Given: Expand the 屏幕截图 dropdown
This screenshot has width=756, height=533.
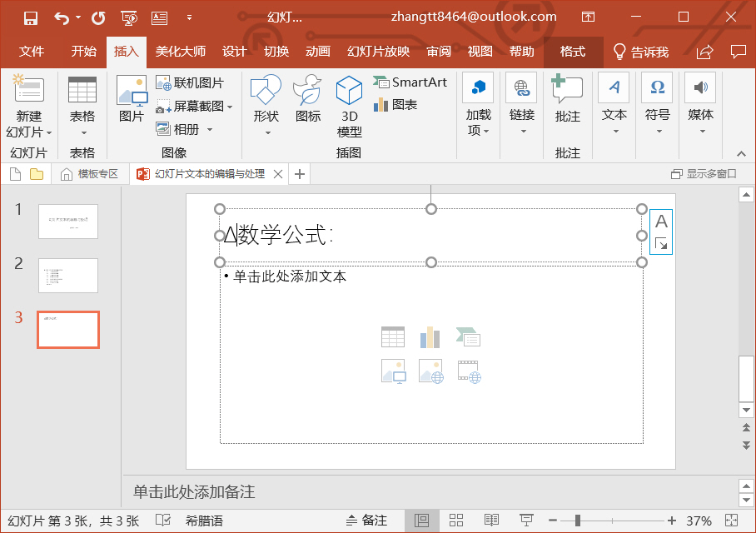Looking at the screenshot, I should [x=230, y=107].
